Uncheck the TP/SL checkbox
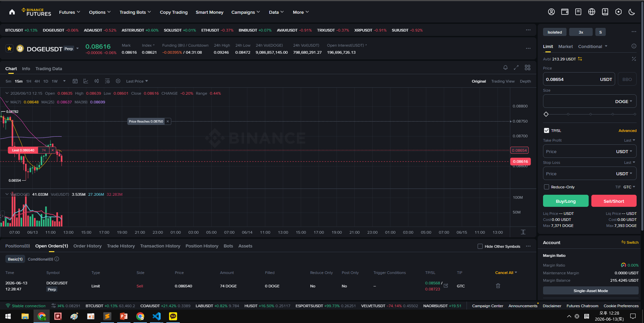The width and height of the screenshot is (644, 323). pyautogui.click(x=546, y=130)
